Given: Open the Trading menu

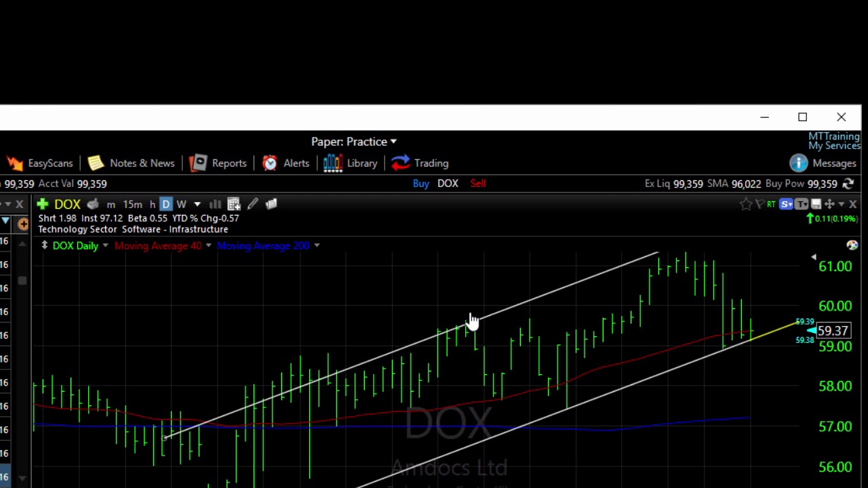Looking at the screenshot, I should [420, 163].
